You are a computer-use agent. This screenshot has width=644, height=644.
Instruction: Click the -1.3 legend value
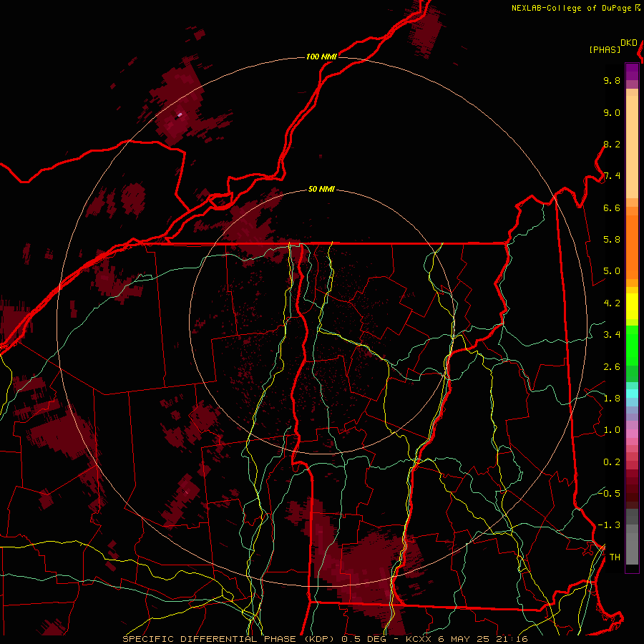point(609,525)
